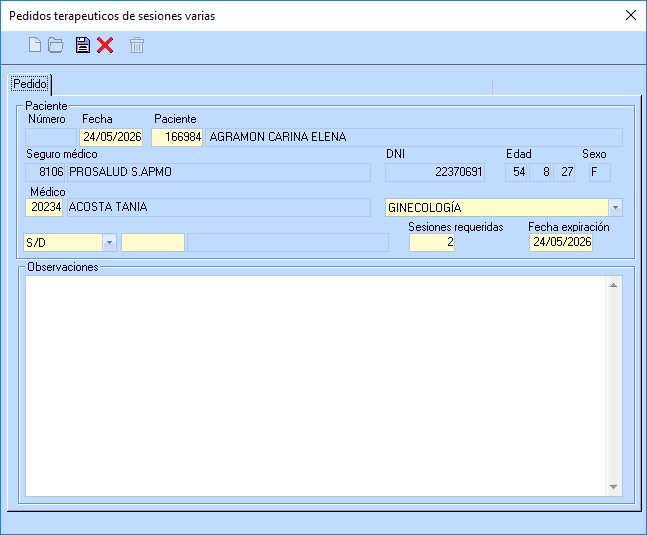
Task: Open the GINECOLOGÍA specialty dropdown
Action: (615, 207)
